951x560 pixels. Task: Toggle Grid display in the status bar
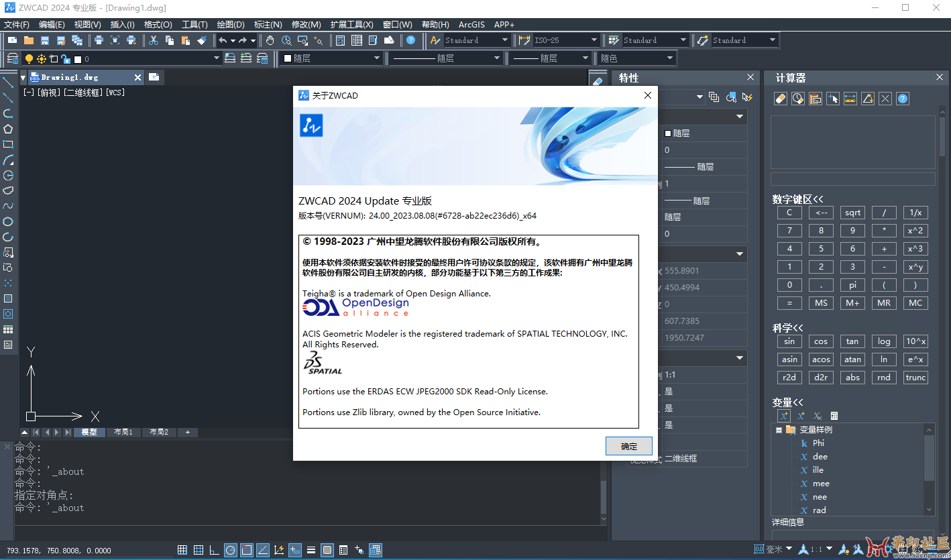198,550
